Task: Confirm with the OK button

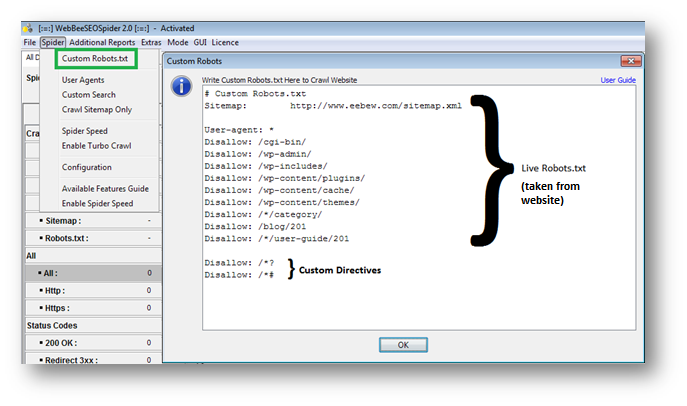Action: click(403, 345)
